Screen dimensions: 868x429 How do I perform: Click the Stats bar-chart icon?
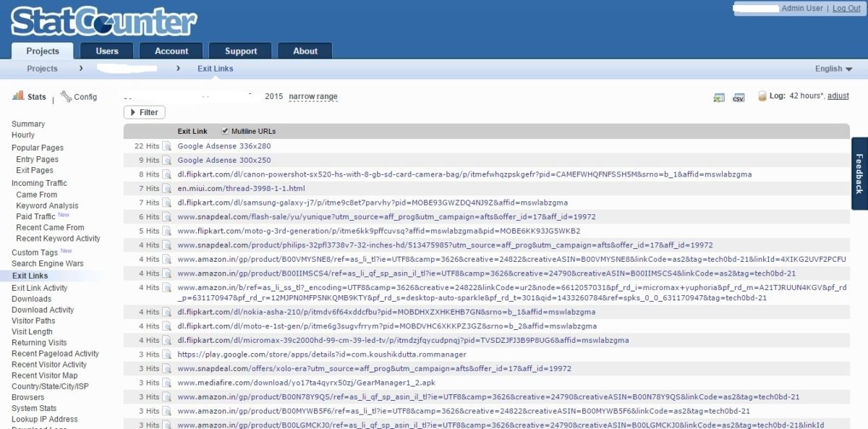(18, 96)
